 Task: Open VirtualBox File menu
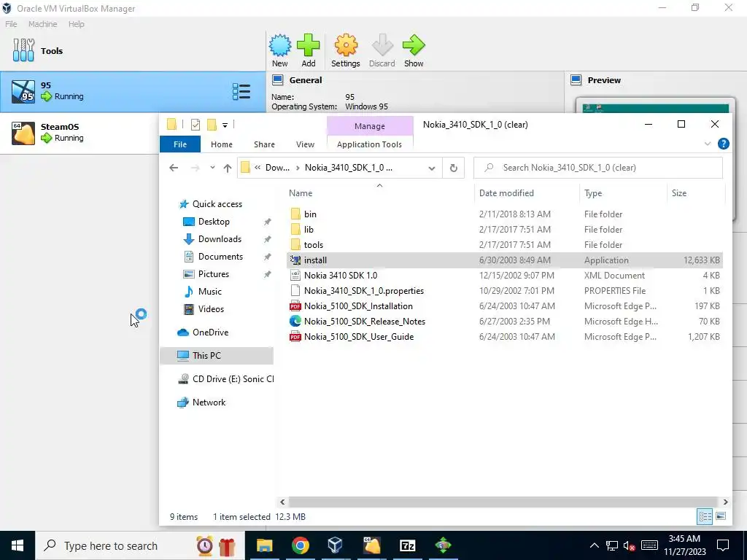click(11, 24)
